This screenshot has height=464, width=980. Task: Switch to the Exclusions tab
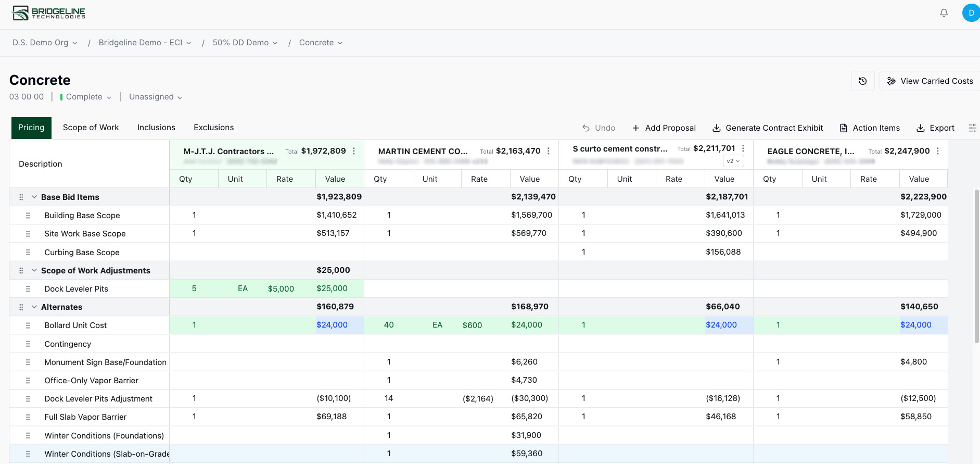pos(213,128)
